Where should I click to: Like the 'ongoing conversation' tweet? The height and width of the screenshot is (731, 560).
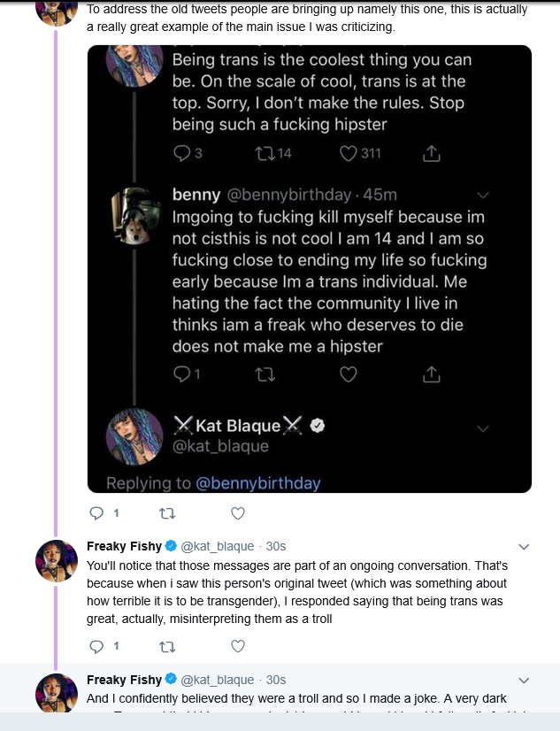[237, 647]
